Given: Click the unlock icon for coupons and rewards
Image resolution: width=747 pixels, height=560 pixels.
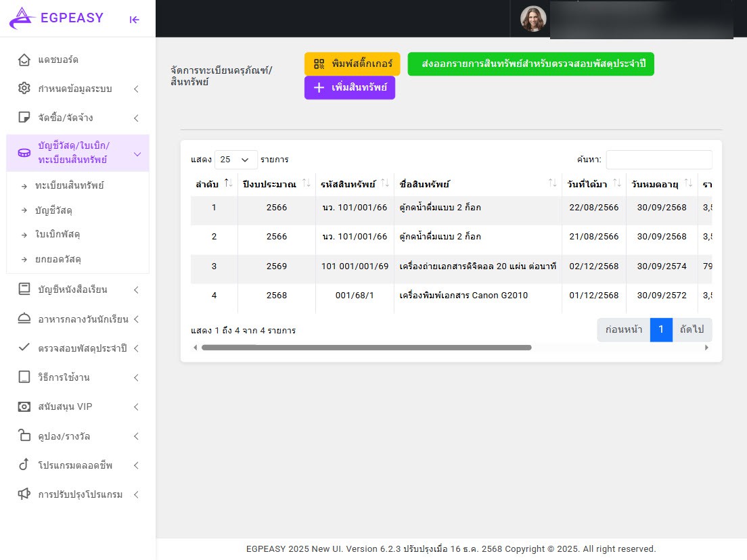Looking at the screenshot, I should point(24,436).
